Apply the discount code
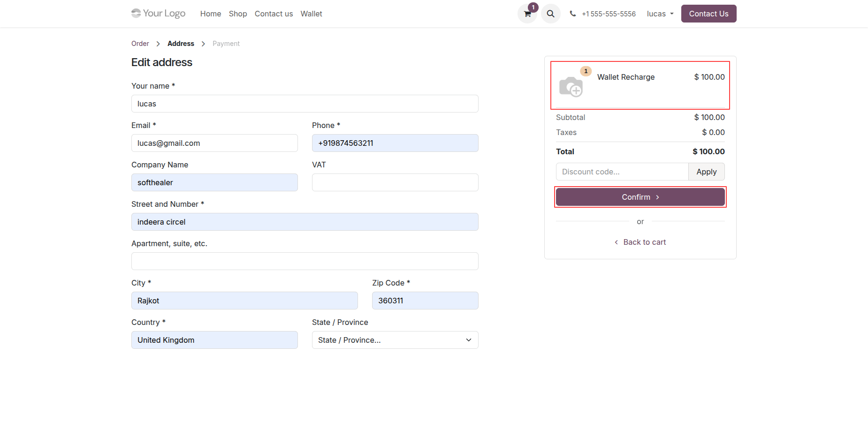 click(707, 172)
